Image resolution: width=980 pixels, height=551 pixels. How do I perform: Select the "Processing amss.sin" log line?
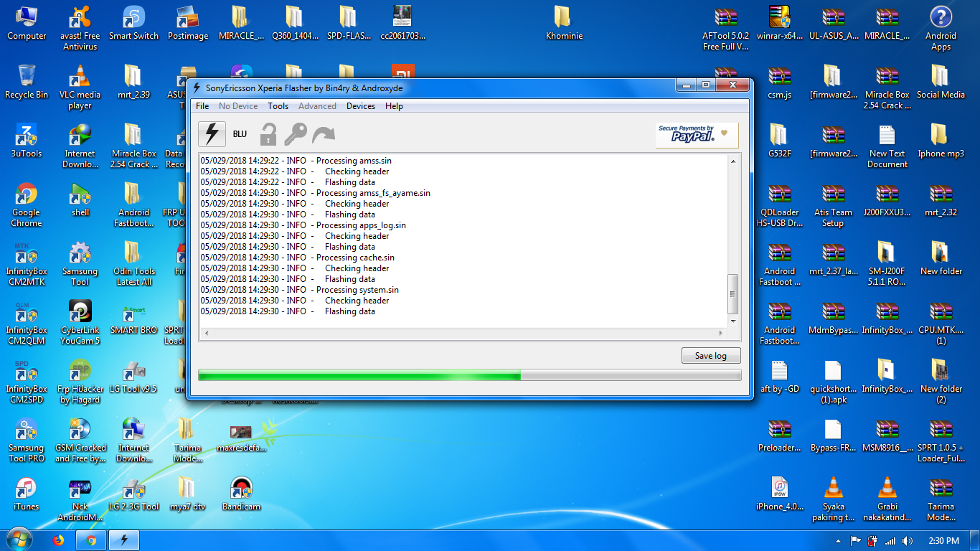296,161
